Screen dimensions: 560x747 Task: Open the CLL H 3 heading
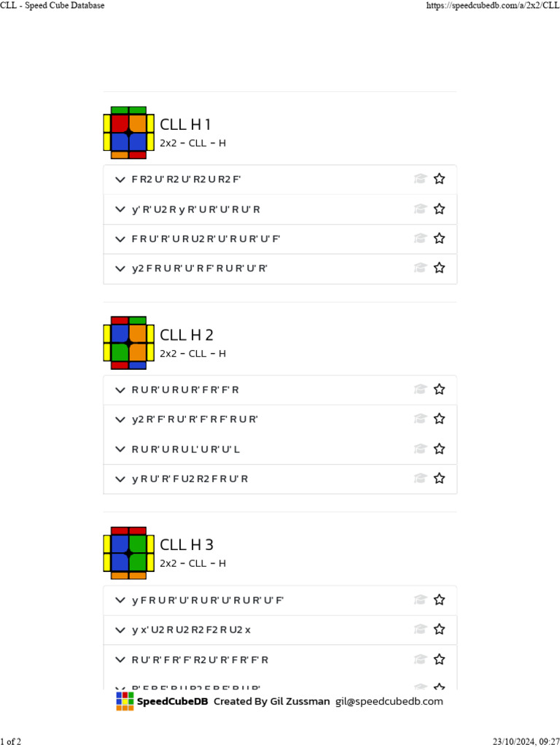tap(186, 545)
